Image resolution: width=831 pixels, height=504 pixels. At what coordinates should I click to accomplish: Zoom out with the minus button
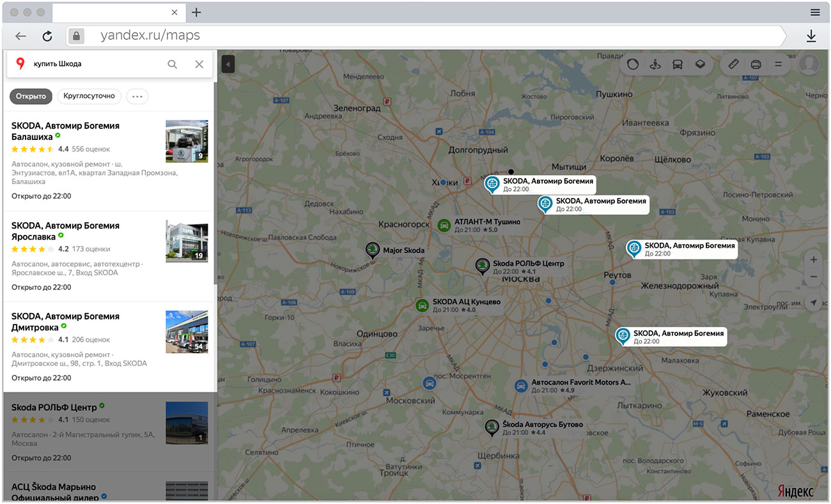click(813, 277)
